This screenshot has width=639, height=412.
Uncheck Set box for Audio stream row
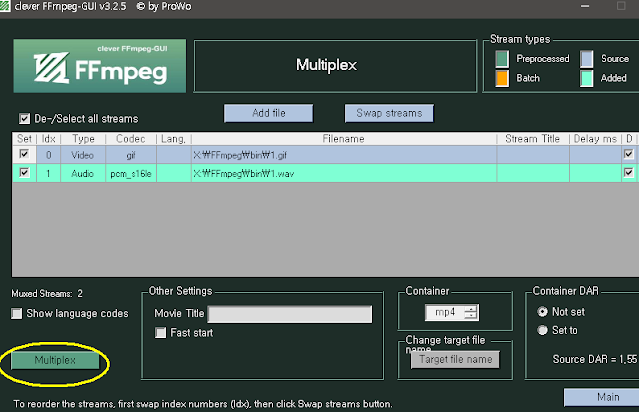click(x=24, y=172)
